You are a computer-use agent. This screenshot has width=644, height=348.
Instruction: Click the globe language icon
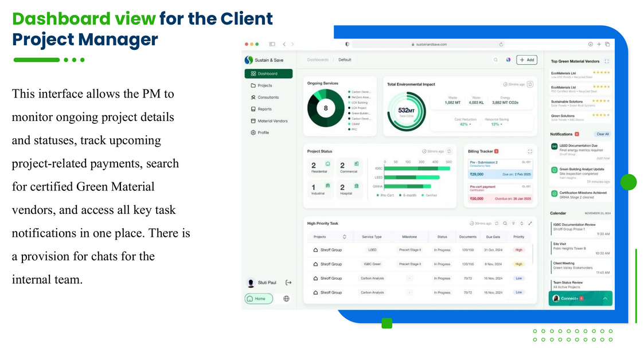[286, 299]
